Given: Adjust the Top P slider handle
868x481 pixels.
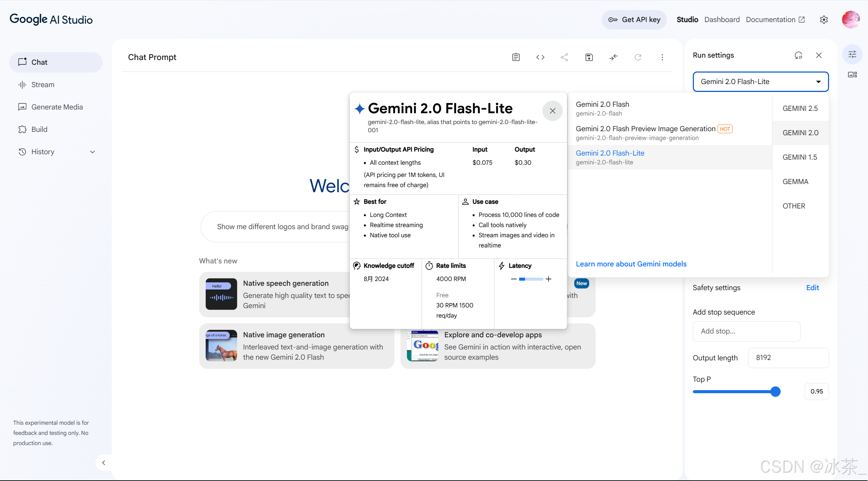Looking at the screenshot, I should point(776,392).
